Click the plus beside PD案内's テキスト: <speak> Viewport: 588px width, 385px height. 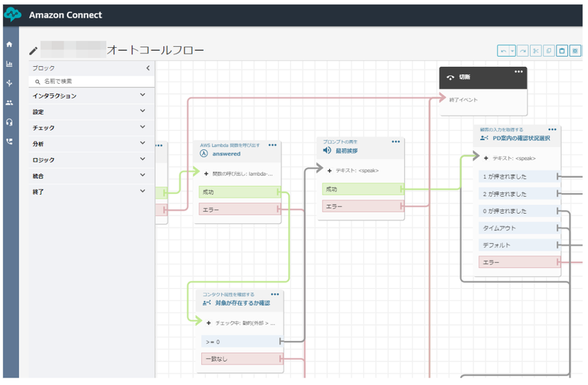486,158
